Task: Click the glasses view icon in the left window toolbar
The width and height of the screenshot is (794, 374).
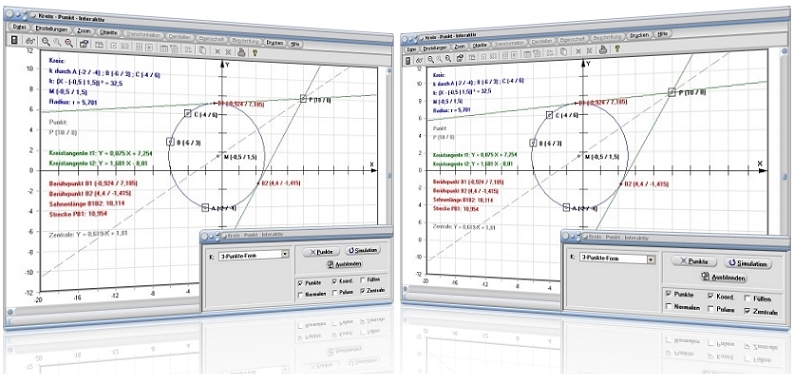Action: pyautogui.click(x=30, y=42)
